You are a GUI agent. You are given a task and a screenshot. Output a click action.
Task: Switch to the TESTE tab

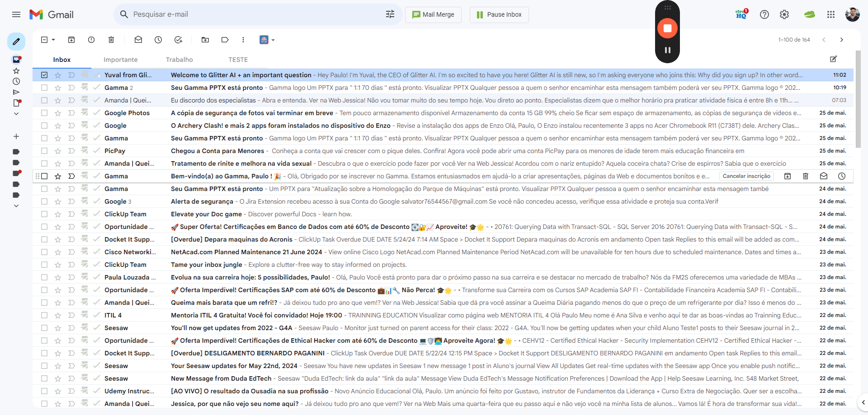point(238,60)
